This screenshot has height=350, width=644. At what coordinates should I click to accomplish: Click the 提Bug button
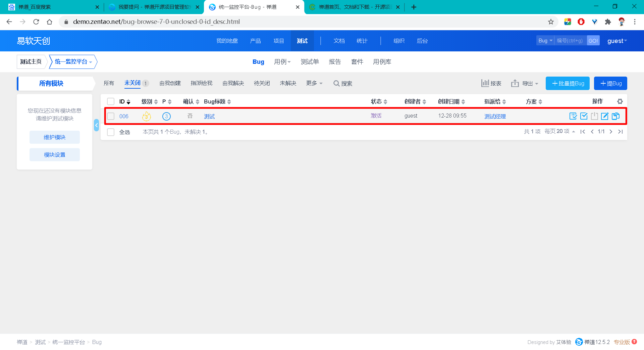point(610,83)
